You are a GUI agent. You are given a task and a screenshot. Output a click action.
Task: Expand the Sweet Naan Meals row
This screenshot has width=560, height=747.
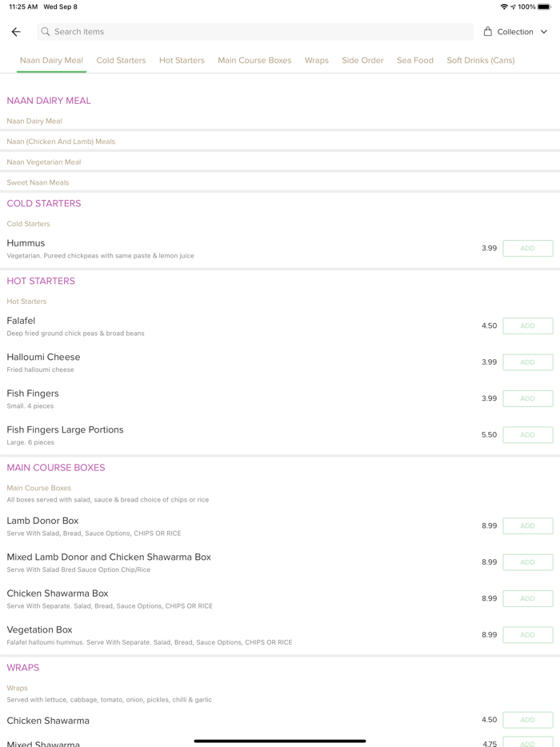[38, 182]
